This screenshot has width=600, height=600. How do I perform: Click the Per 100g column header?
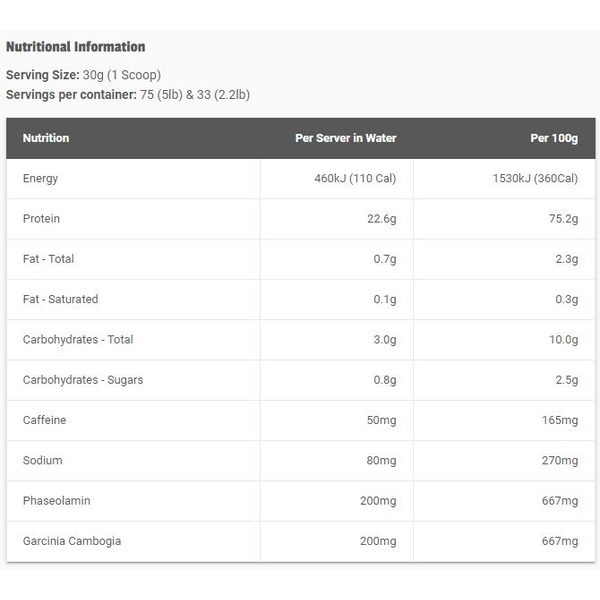tap(554, 138)
